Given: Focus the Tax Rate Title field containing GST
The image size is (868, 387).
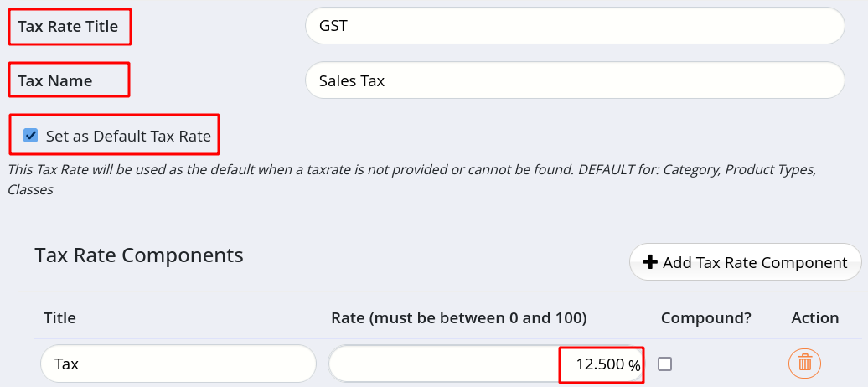Looking at the screenshot, I should click(x=575, y=25).
